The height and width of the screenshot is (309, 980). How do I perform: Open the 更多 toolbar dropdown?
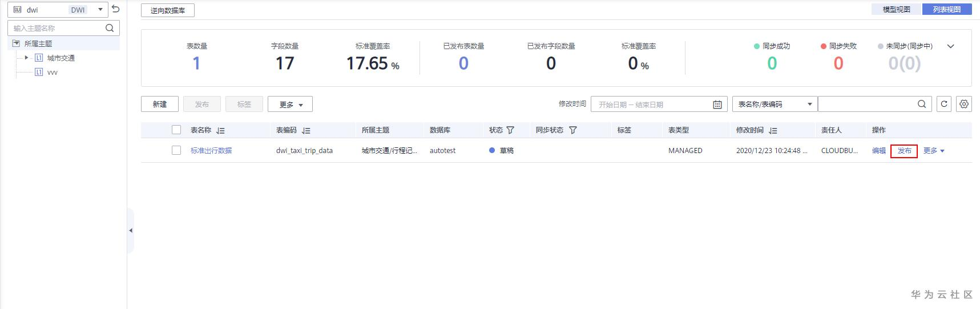(x=290, y=104)
